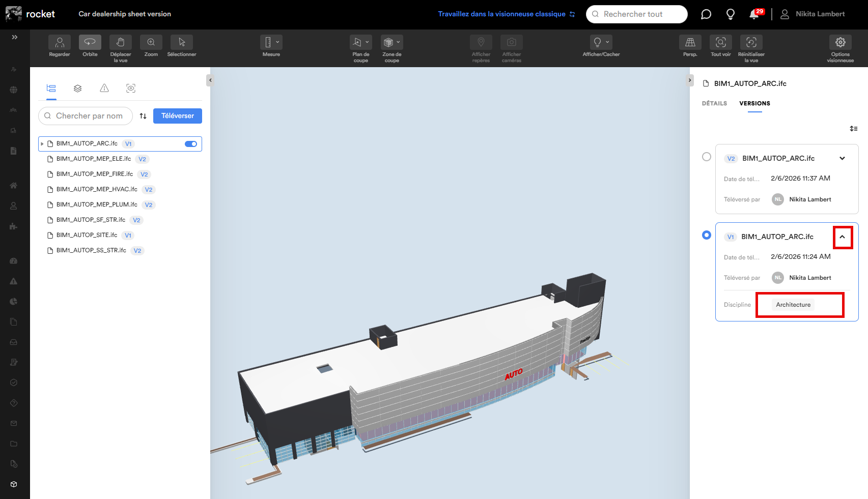868x499 pixels.
Task: Choose the Déplacer la vue pan tool
Action: click(x=121, y=43)
